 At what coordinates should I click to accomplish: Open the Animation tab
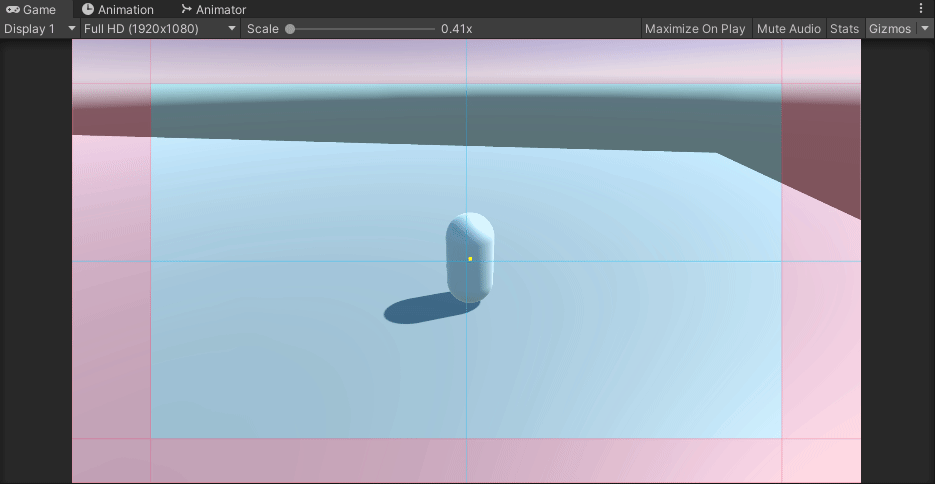[x=117, y=10]
